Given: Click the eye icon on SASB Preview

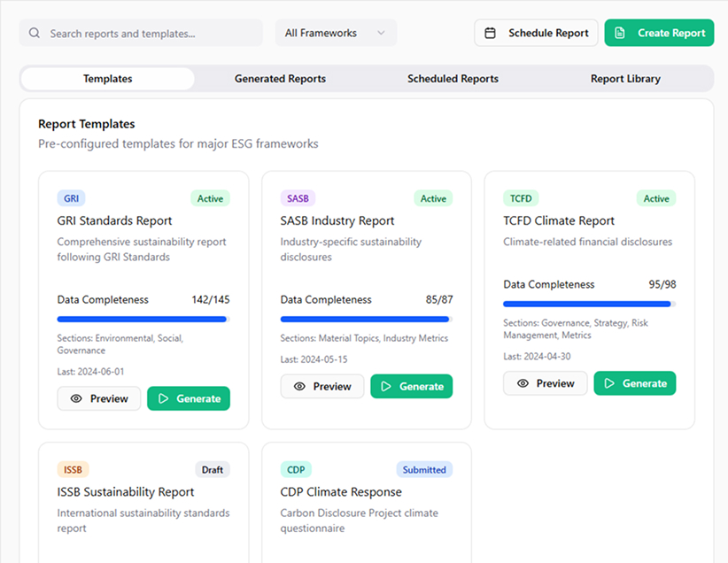Looking at the screenshot, I should [299, 387].
